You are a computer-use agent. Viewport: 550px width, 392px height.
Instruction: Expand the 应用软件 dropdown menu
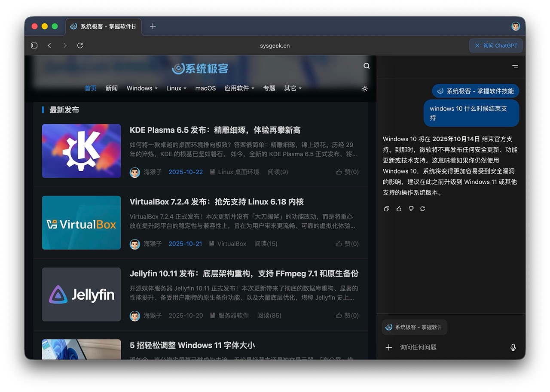(239, 88)
